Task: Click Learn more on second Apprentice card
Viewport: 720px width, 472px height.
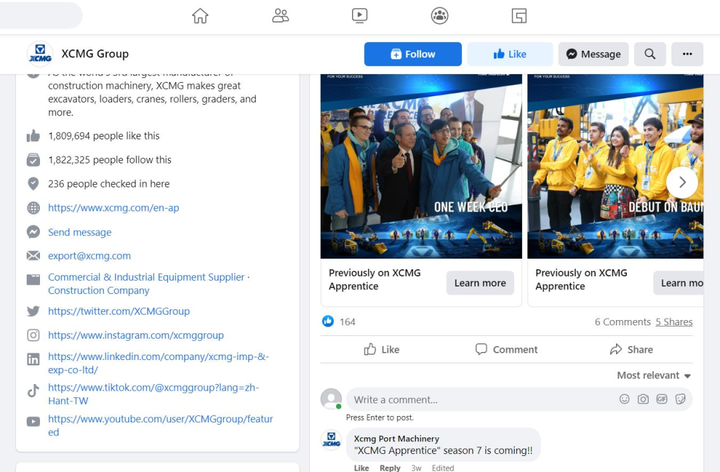Action: pyautogui.click(x=679, y=283)
